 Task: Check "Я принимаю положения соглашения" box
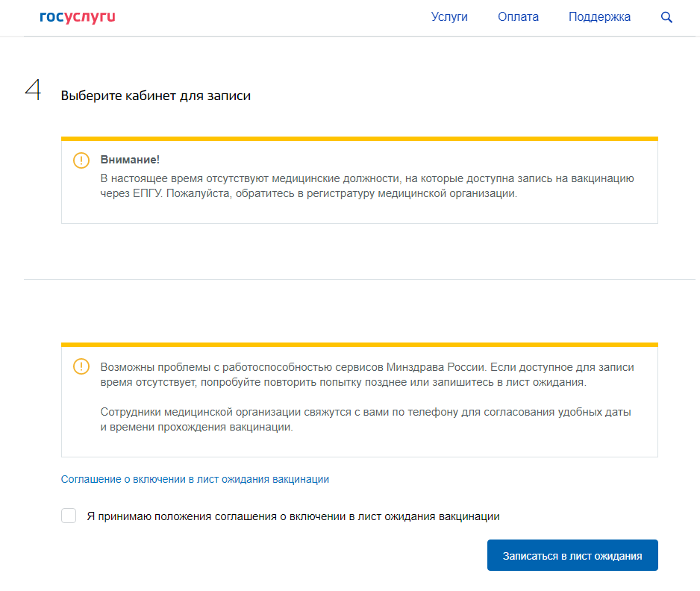coord(69,515)
